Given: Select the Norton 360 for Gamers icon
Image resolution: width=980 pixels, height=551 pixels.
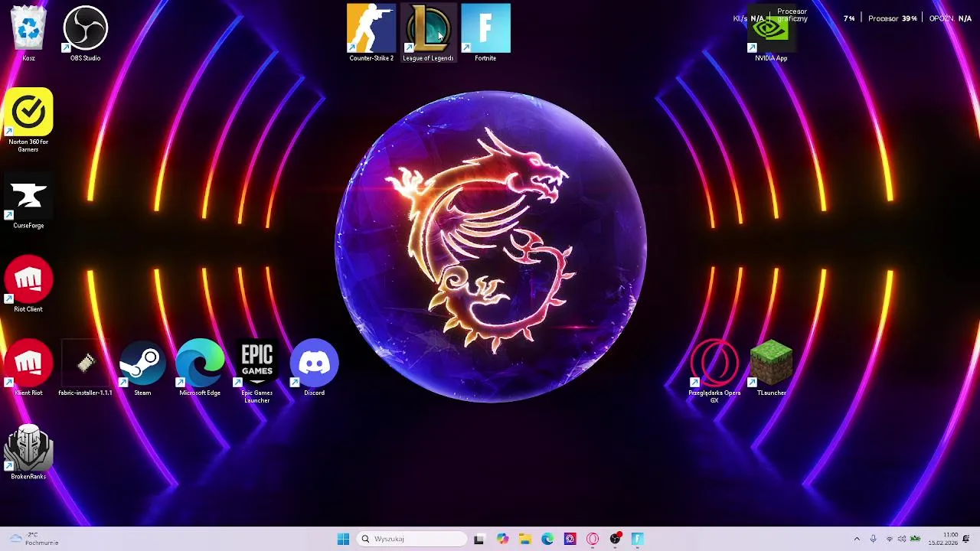Looking at the screenshot, I should 28,120.
